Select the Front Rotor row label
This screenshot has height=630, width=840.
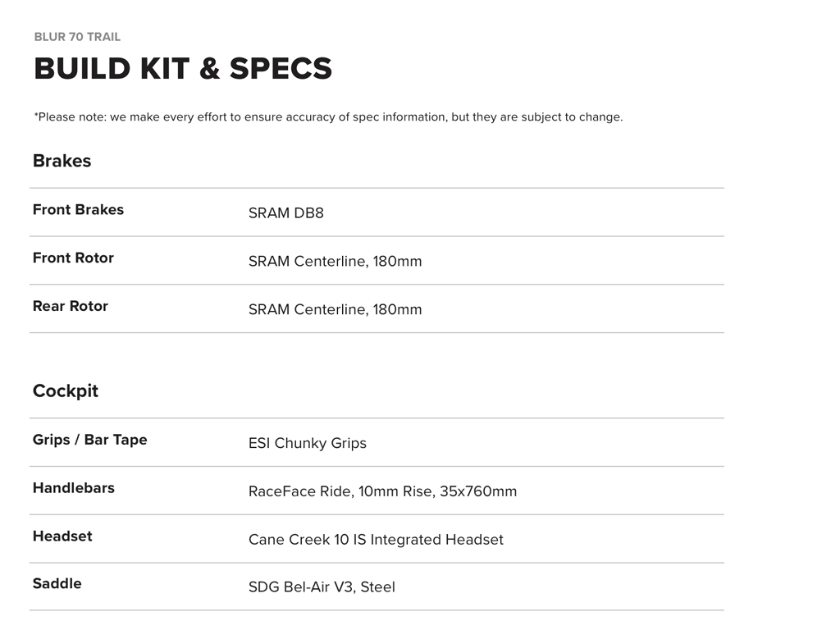73,258
